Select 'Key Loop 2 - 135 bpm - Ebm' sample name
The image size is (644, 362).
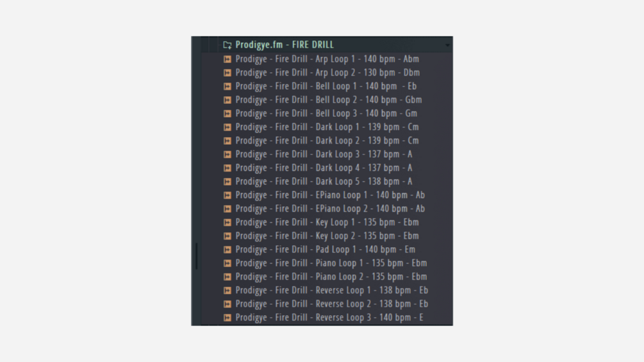tap(327, 236)
